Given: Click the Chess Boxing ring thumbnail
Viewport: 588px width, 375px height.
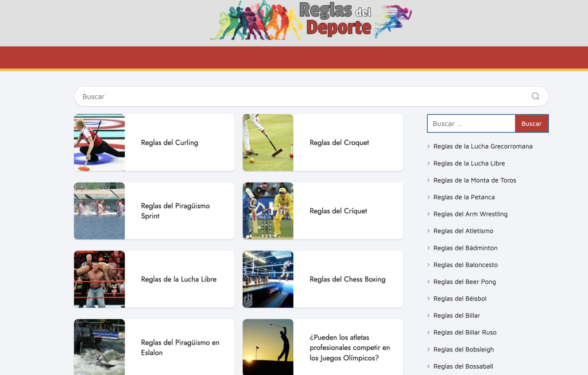Looking at the screenshot, I should 268,279.
